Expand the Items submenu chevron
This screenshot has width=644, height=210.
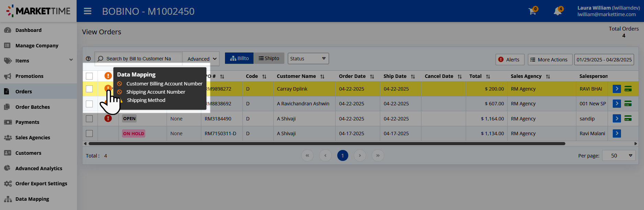[x=71, y=60]
